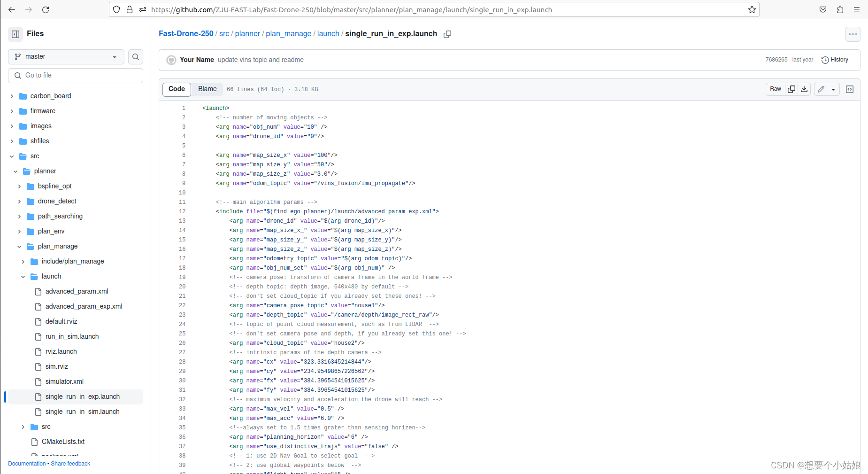The image size is (868, 474).
Task: Expand the firmware tree chevron
Action: [12, 111]
